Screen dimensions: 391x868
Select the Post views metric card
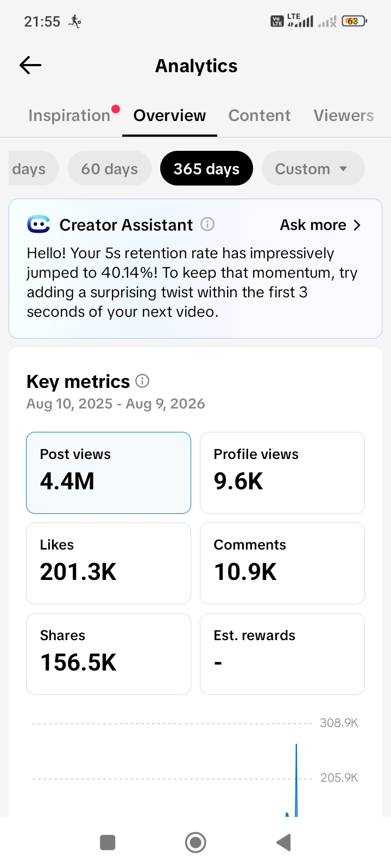click(109, 473)
